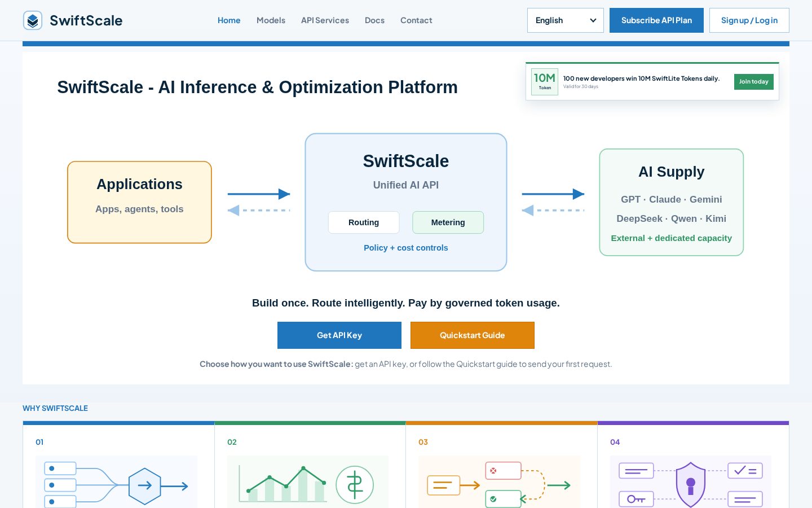Select the Routing chip
The image size is (812, 508).
[x=364, y=222]
